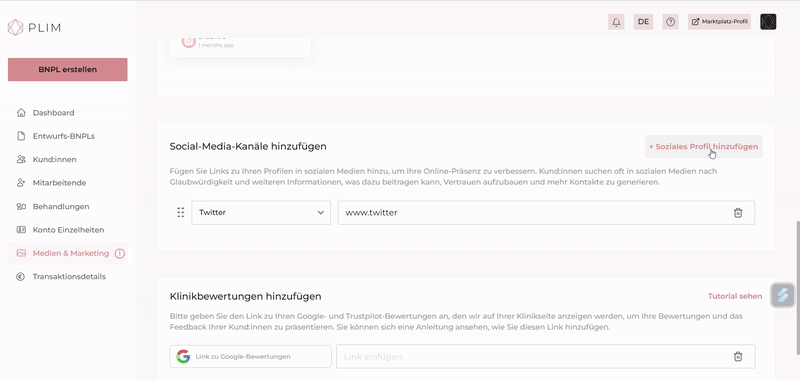
Task: Switch language via DE button
Action: [x=643, y=22]
